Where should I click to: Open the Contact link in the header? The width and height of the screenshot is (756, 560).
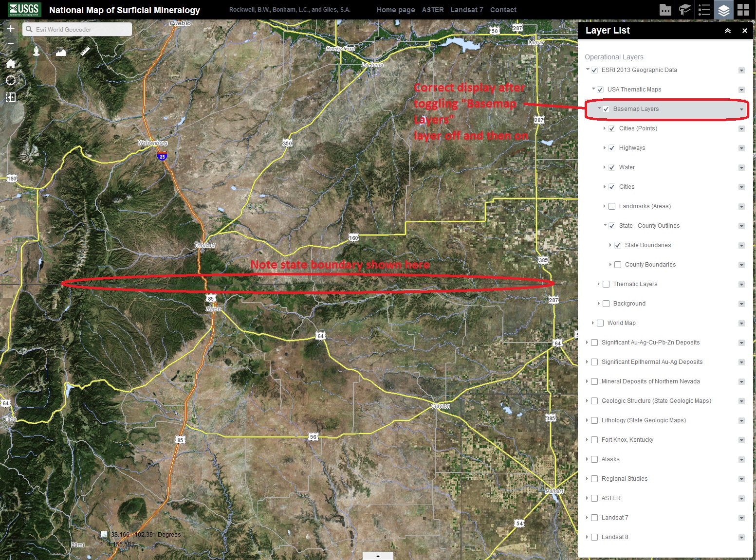pos(503,10)
